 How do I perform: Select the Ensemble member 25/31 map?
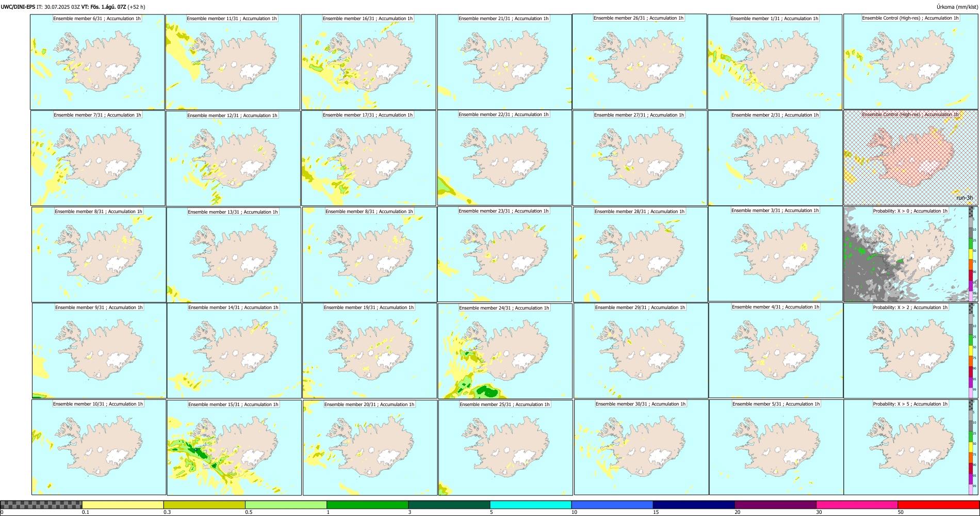coord(505,448)
